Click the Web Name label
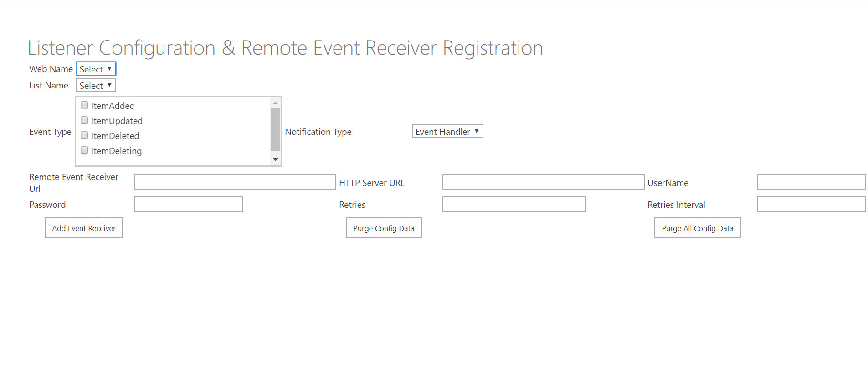Image resolution: width=868 pixels, height=366 pixels. (51, 69)
